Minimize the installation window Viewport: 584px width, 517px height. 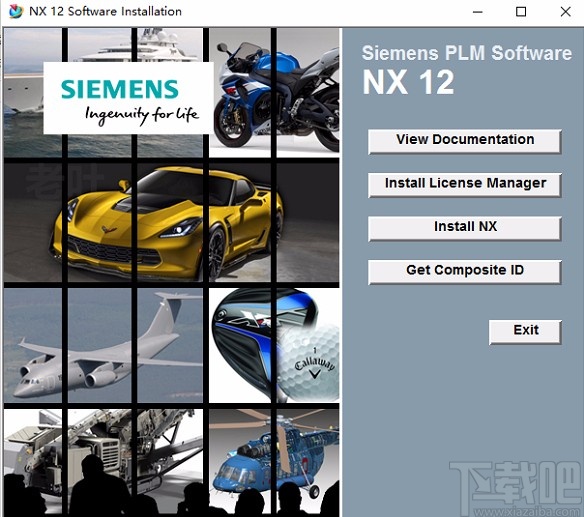[x=478, y=12]
